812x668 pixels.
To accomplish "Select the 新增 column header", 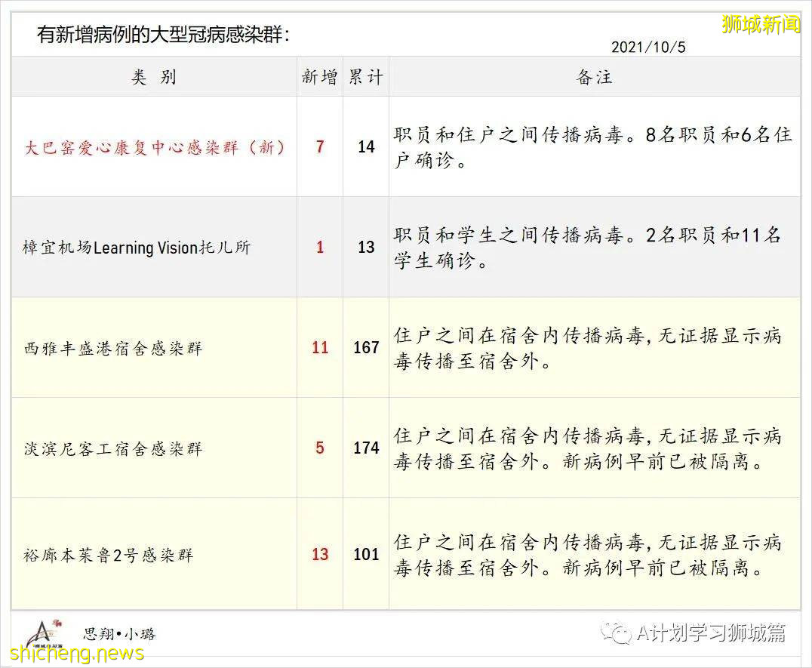I will pos(319,76).
